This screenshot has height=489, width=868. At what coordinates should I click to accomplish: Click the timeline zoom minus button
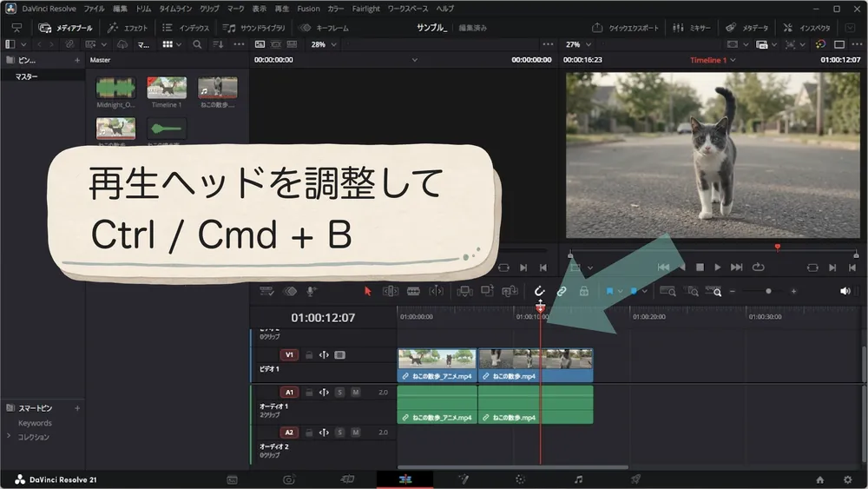pyautogui.click(x=733, y=291)
